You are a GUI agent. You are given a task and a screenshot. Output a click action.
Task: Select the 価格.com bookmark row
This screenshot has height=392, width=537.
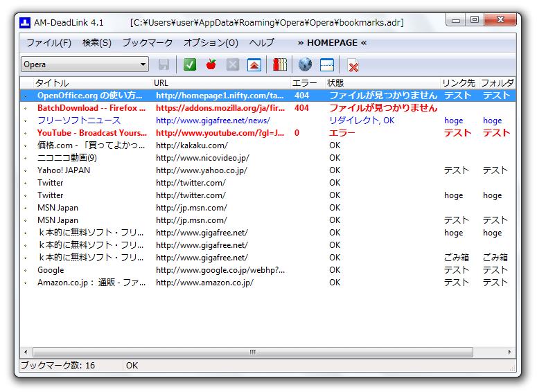(x=268, y=145)
